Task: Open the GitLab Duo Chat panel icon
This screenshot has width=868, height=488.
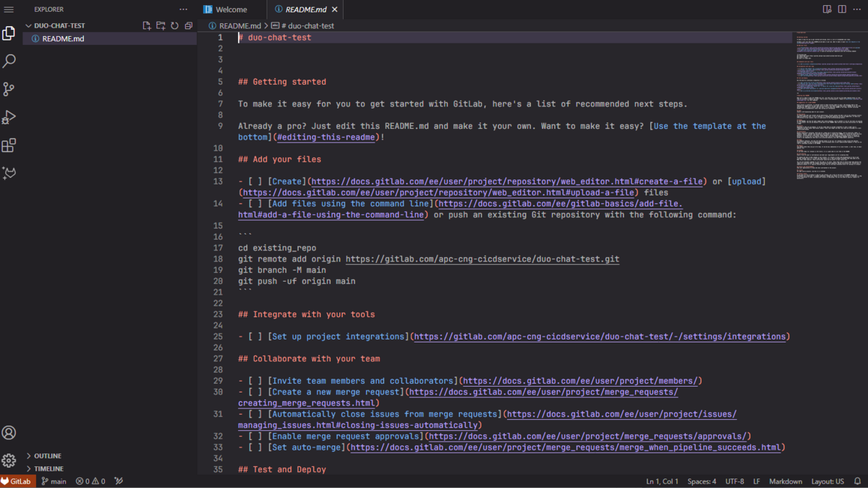Action: pos(9,173)
